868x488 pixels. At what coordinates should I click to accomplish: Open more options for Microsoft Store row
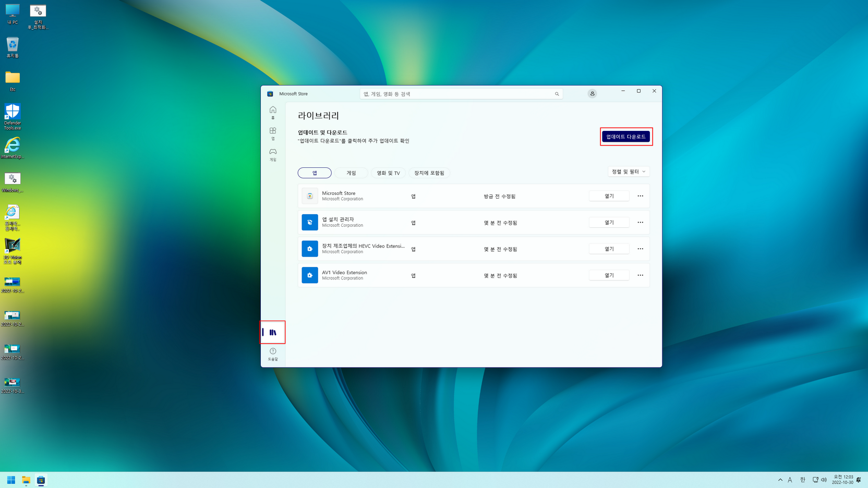tap(640, 196)
